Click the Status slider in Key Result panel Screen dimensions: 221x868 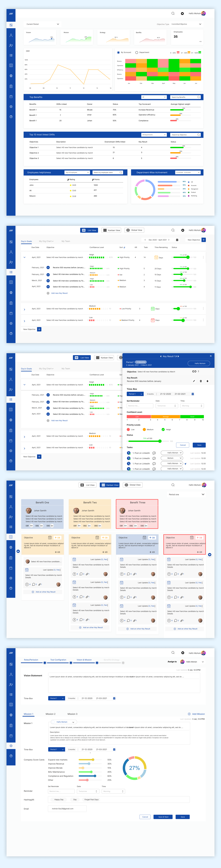(x=160, y=441)
